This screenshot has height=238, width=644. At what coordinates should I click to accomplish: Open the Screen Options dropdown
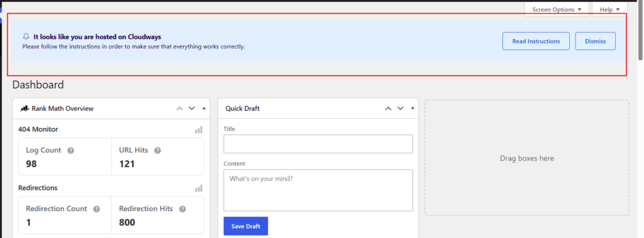point(557,9)
